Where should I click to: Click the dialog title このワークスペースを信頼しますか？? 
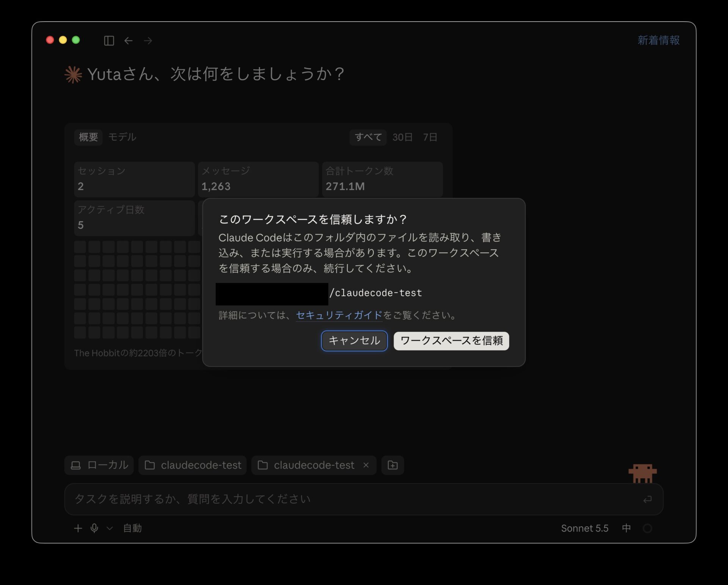click(x=313, y=219)
